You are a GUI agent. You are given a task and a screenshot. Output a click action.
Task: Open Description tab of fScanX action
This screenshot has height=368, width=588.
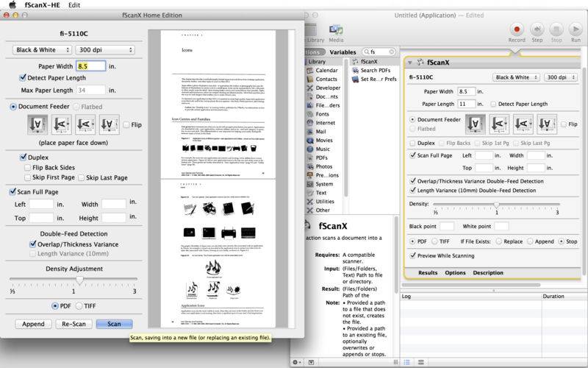click(488, 272)
